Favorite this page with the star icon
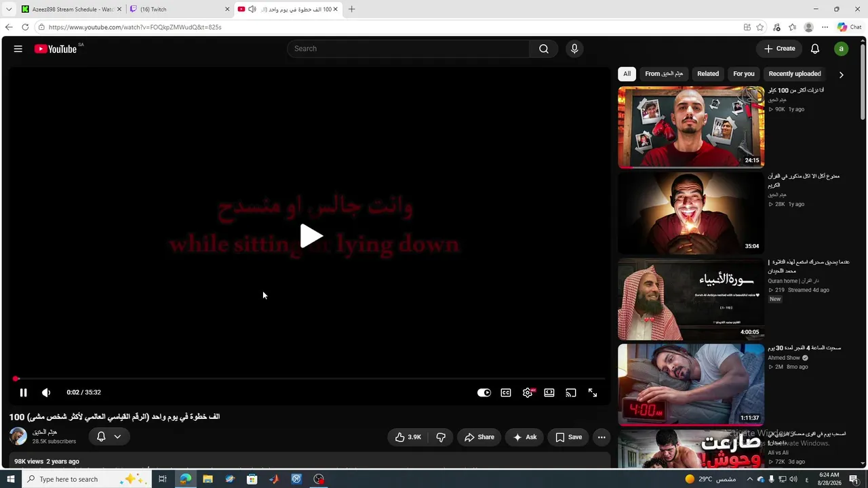 [760, 27]
